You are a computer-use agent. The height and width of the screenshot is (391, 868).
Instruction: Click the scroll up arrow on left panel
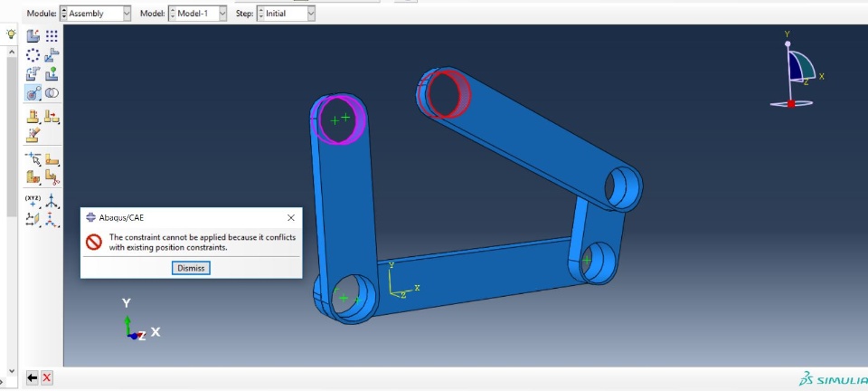pos(12,52)
